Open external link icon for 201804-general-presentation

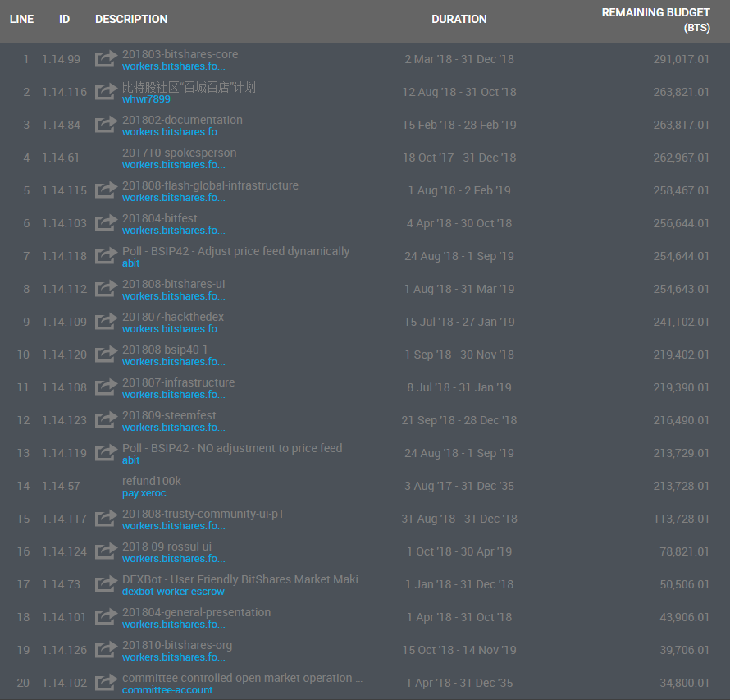click(x=106, y=616)
